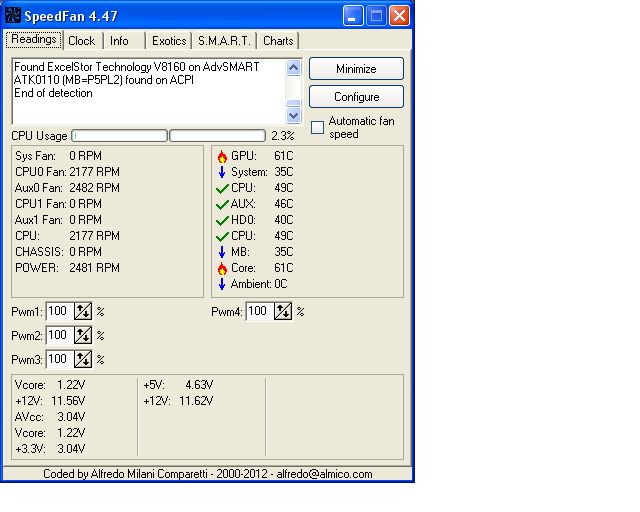Click the '+12V: 11.62V' voltage reading

coord(178,401)
